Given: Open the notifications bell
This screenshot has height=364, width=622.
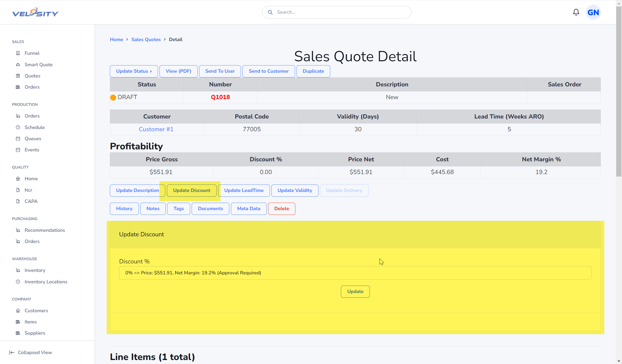Looking at the screenshot, I should 576,12.
